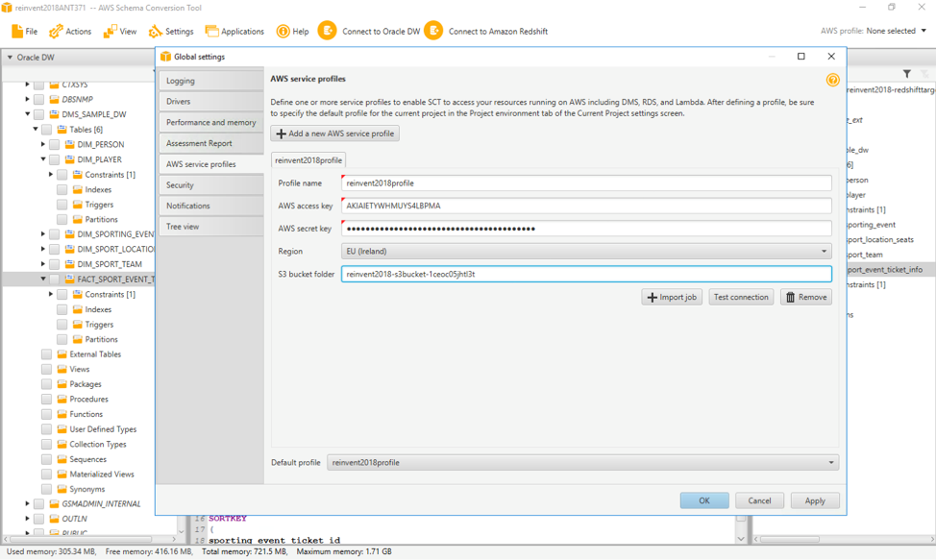
Task: Collapse the DMS_SAMPLE_DW schema node
Action: click(x=28, y=114)
